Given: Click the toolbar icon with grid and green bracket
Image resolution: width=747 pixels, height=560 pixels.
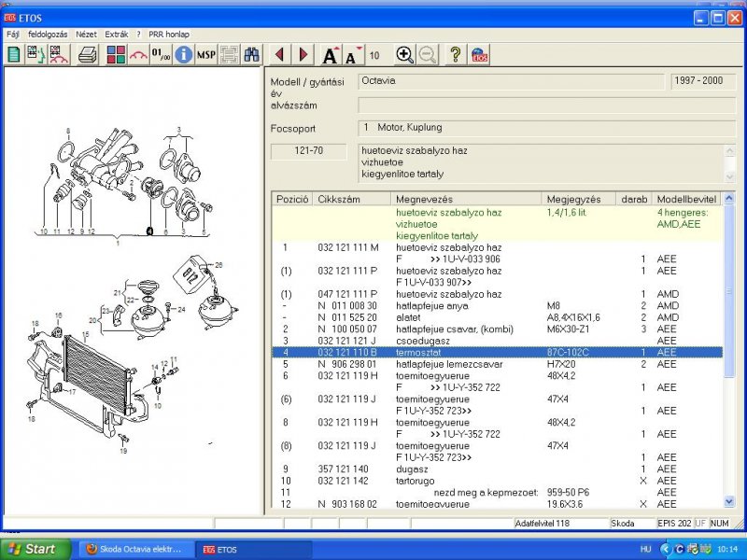Looking at the screenshot, I should [35, 54].
